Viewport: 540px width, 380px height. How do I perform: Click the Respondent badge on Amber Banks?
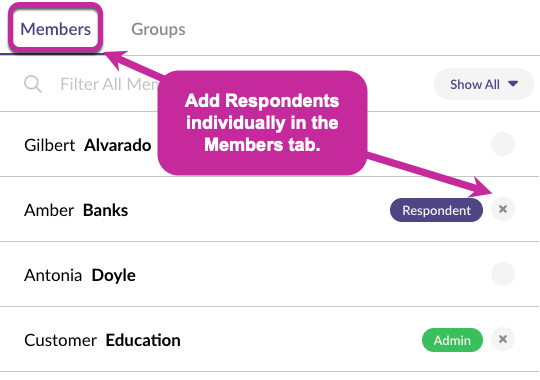(436, 210)
